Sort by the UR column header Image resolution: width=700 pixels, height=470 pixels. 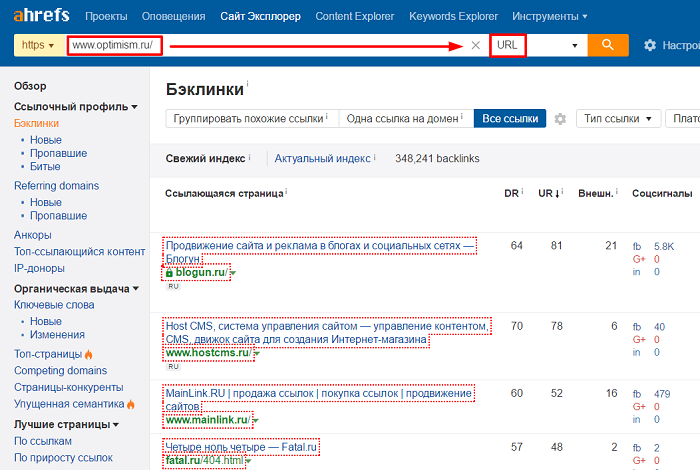point(549,194)
